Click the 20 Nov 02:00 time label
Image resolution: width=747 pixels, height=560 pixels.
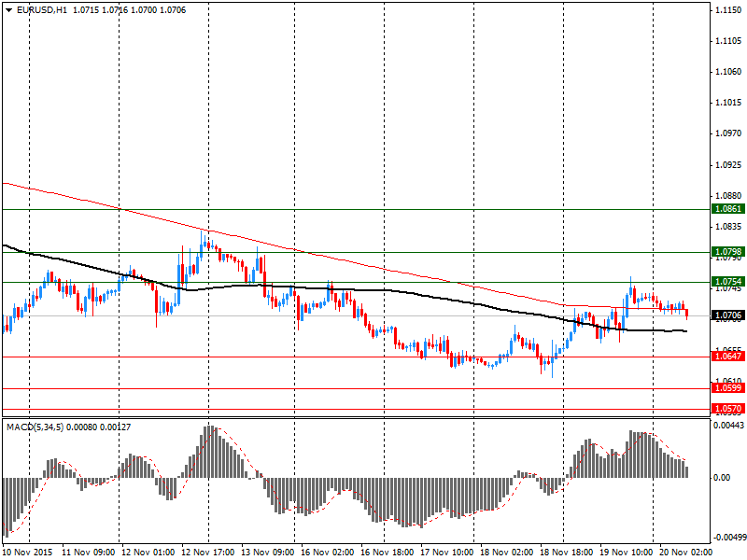point(686,553)
